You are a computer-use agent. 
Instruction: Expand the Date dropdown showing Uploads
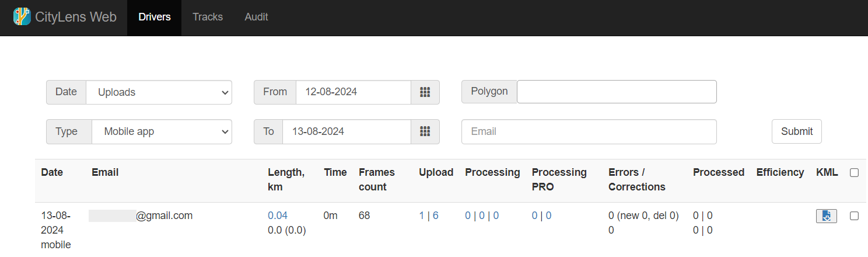click(159, 92)
